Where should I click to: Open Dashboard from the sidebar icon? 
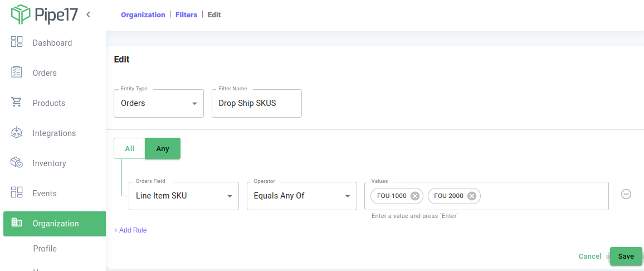pos(16,41)
